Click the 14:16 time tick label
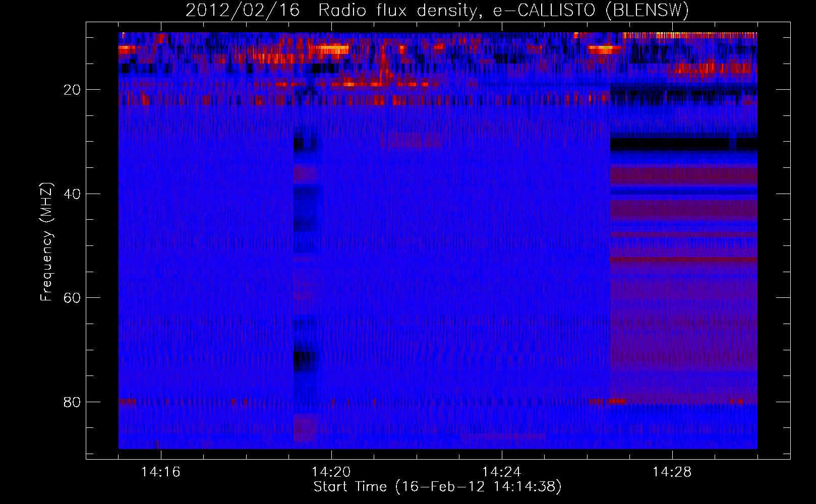 pos(160,472)
